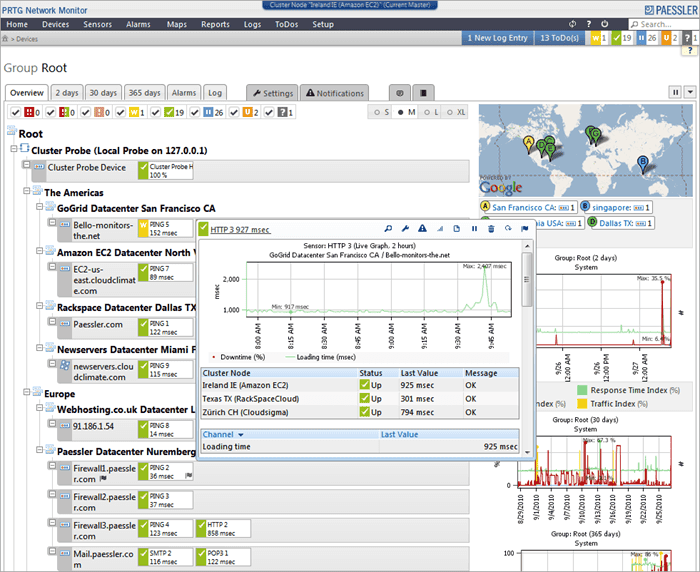Open notifications via warning triangle icon in popup

(422, 229)
